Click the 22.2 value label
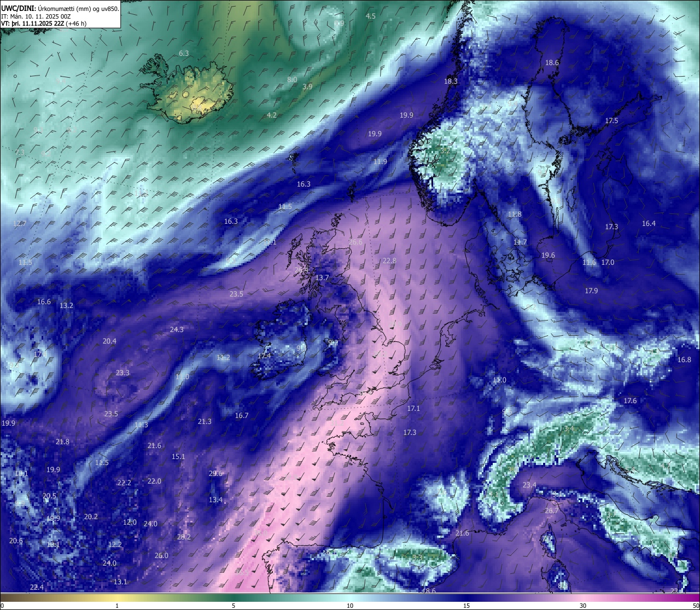The width and height of the screenshot is (700, 610). tap(124, 483)
